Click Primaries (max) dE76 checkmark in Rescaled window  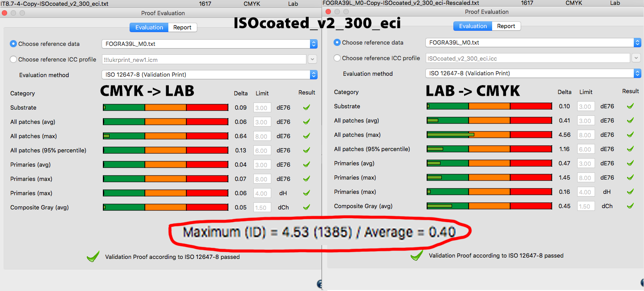630,177
